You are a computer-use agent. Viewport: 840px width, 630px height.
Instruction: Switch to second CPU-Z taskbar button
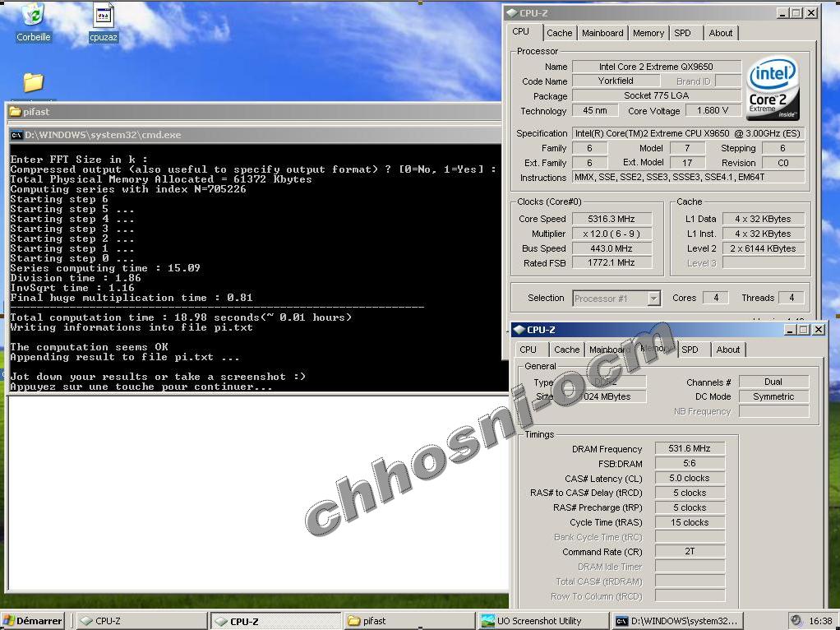tap(276, 621)
